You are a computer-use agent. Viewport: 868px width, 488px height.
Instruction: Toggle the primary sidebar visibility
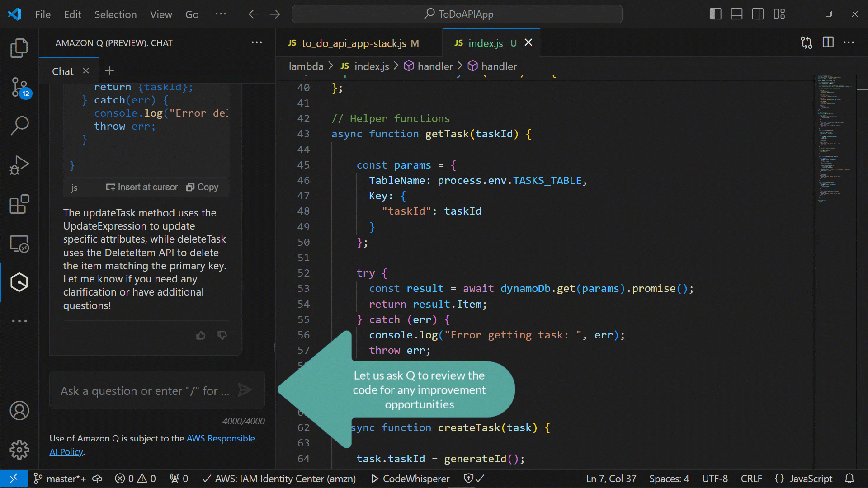click(x=715, y=14)
